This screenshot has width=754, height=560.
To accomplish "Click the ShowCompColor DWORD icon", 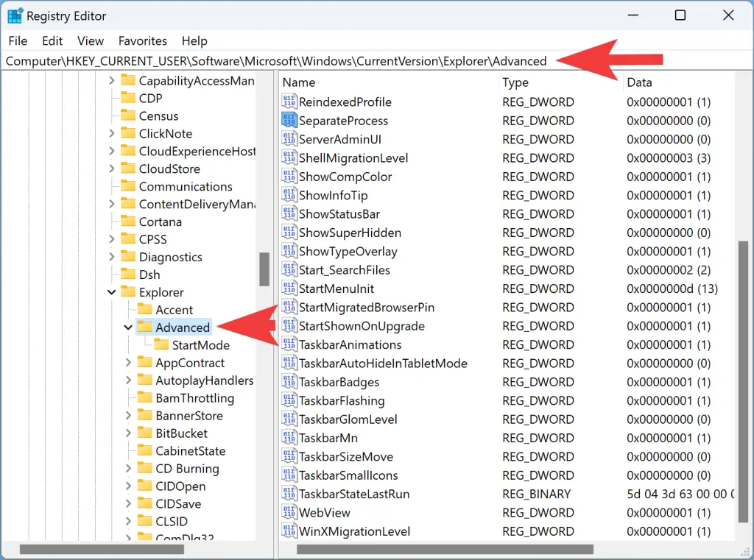I will point(289,177).
